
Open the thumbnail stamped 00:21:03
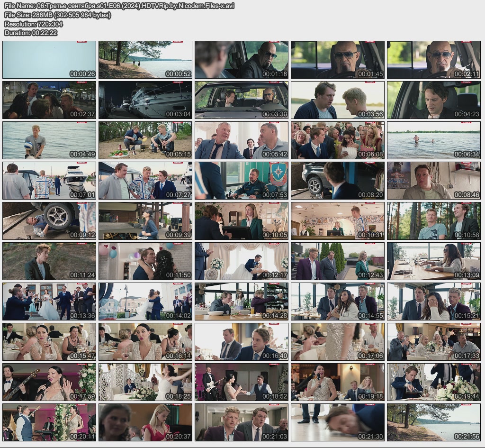click(242, 422)
